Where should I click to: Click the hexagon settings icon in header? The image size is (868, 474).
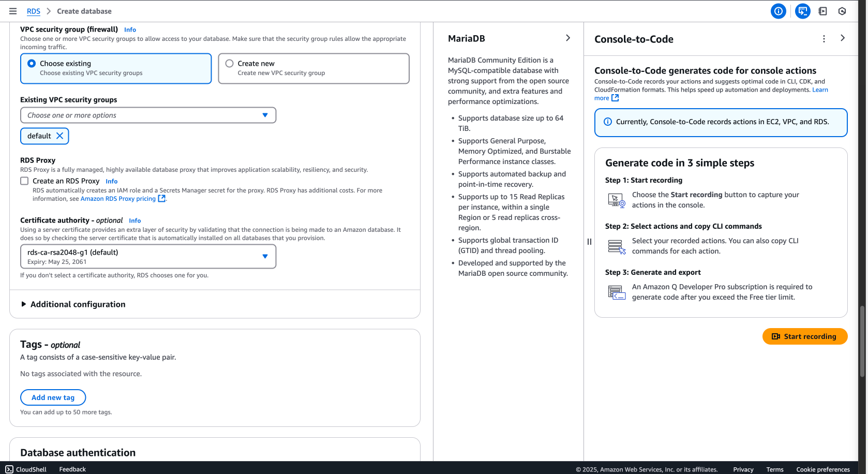[842, 11]
